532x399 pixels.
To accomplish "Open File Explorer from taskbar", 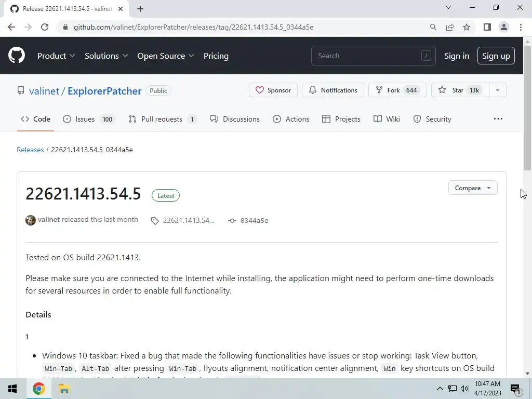I will tap(64, 389).
